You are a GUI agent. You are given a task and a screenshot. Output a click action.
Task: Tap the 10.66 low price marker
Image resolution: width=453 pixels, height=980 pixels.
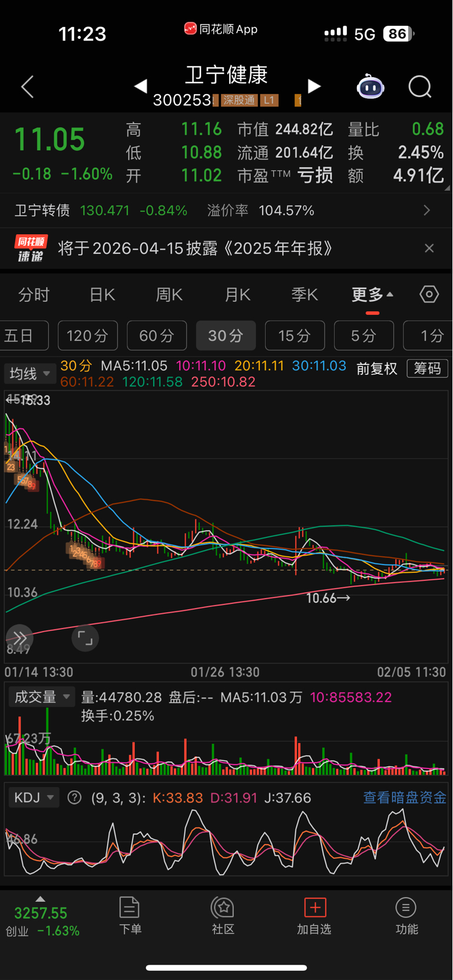328,598
